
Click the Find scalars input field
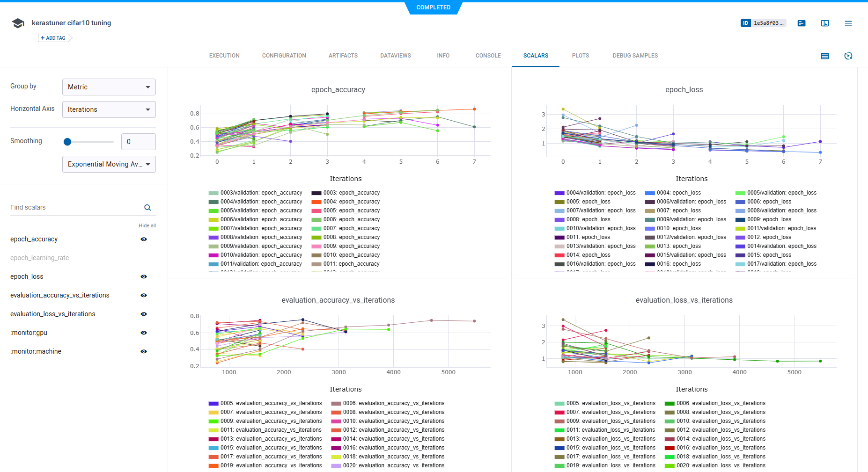75,208
